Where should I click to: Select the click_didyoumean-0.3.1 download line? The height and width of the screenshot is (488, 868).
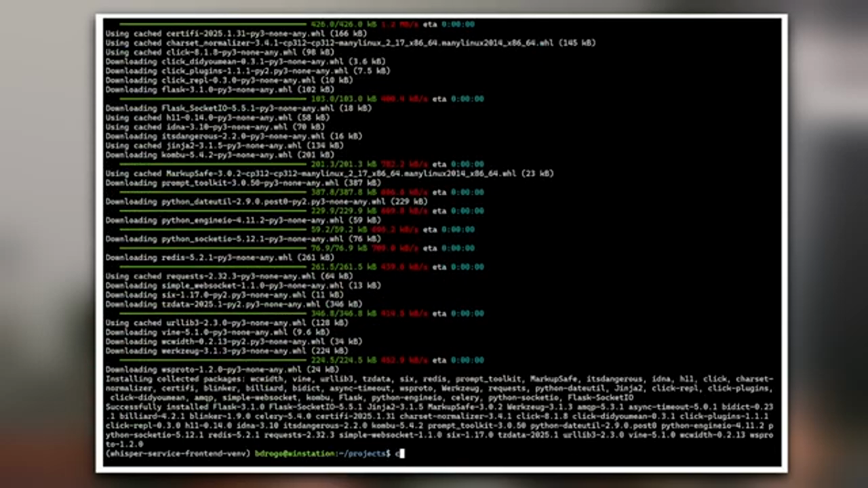tap(245, 62)
